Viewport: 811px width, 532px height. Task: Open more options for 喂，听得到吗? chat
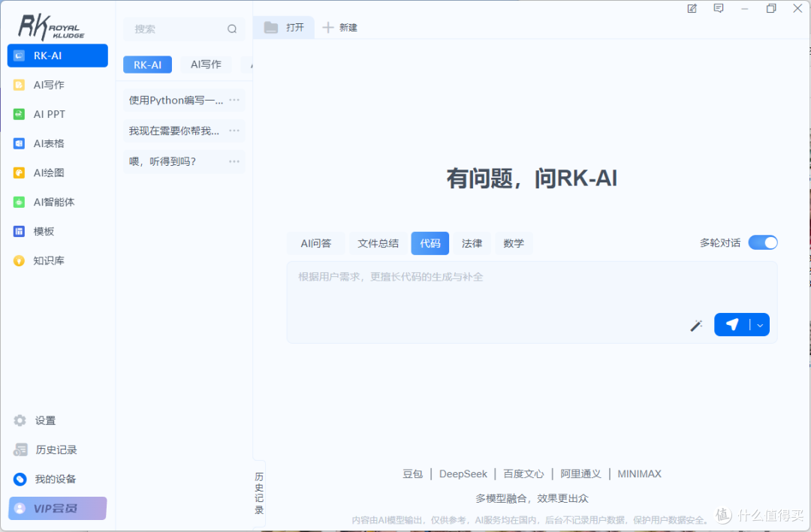pyautogui.click(x=234, y=161)
